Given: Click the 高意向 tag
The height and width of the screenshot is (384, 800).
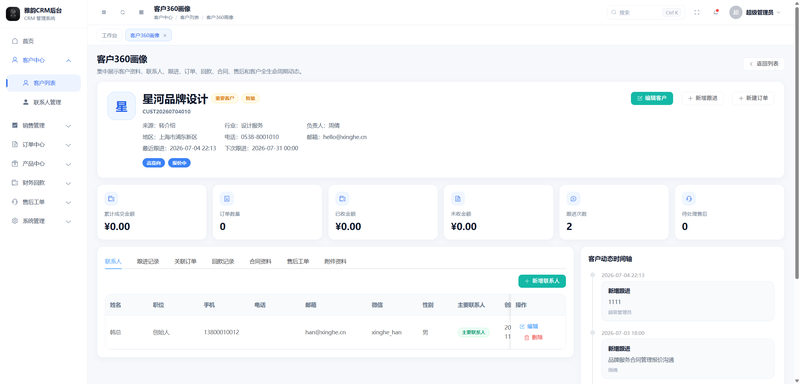Looking at the screenshot, I should pos(153,163).
